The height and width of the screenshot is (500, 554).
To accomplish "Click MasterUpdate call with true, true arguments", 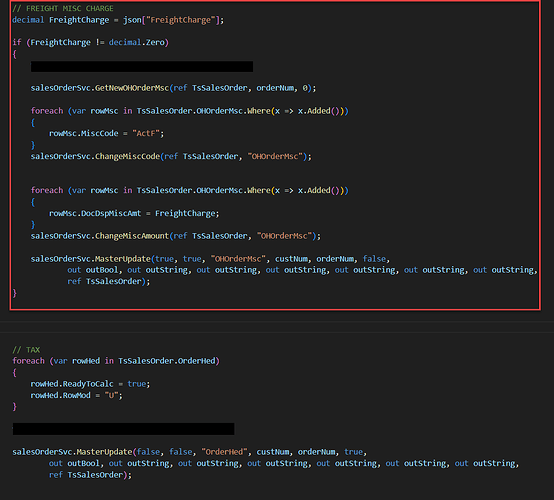I will tap(210, 259).
